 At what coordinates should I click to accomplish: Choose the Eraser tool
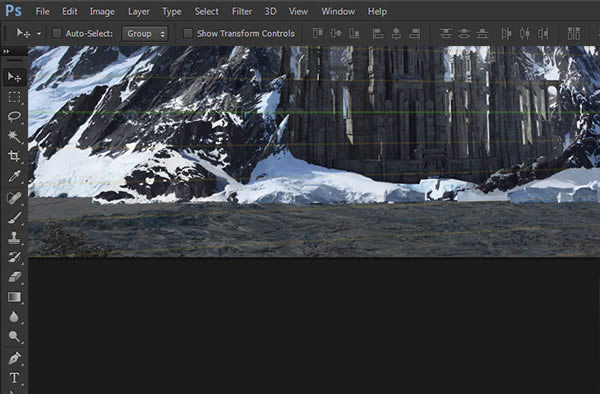tap(14, 277)
